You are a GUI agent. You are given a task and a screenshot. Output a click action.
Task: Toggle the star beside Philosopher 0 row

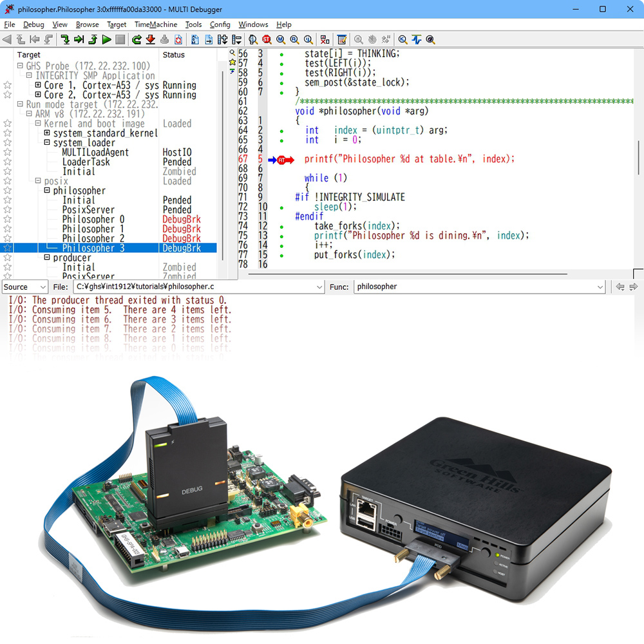point(7,219)
